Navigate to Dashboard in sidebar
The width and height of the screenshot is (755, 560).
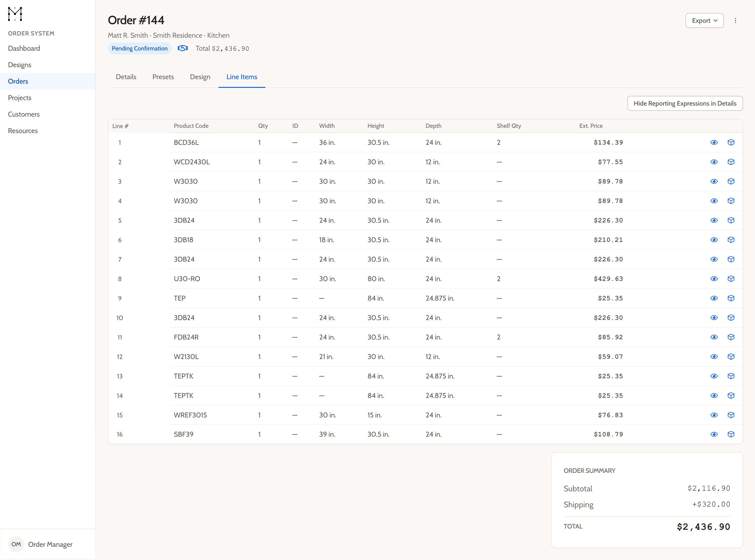(24, 48)
